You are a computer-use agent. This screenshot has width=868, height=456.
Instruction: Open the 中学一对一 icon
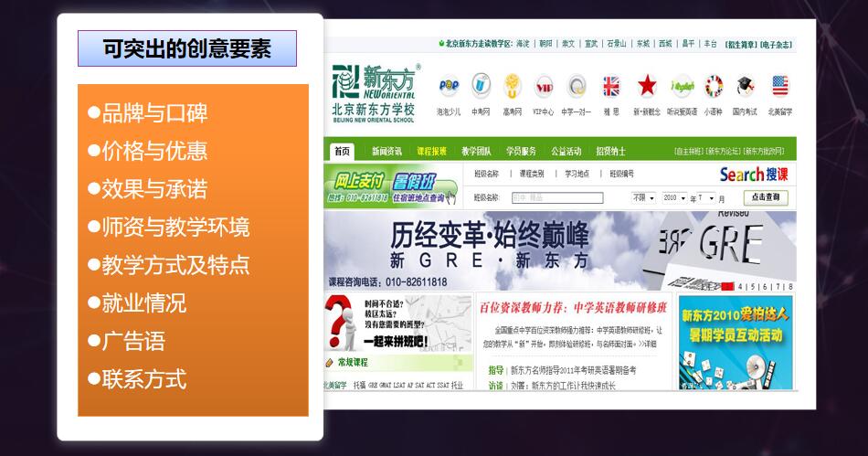click(x=577, y=86)
